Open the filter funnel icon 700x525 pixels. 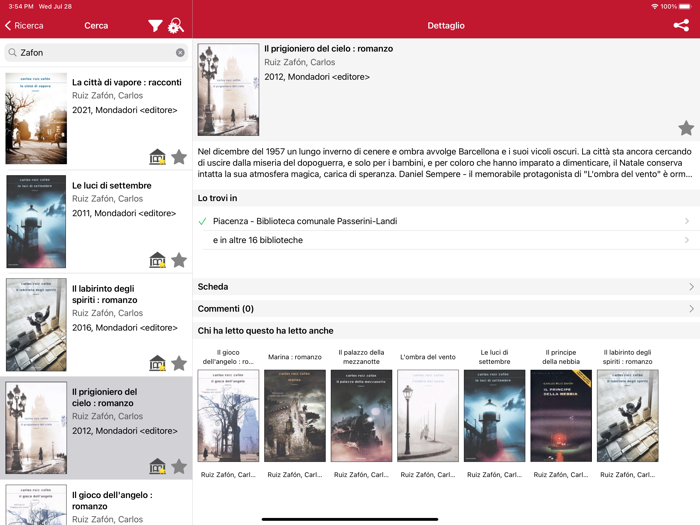(x=155, y=26)
